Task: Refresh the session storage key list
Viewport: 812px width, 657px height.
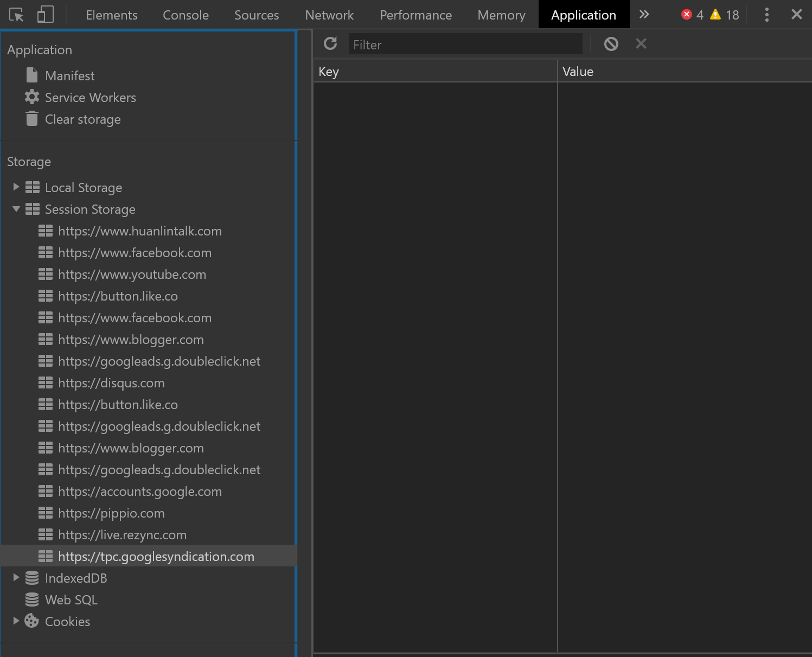Action: (x=330, y=43)
